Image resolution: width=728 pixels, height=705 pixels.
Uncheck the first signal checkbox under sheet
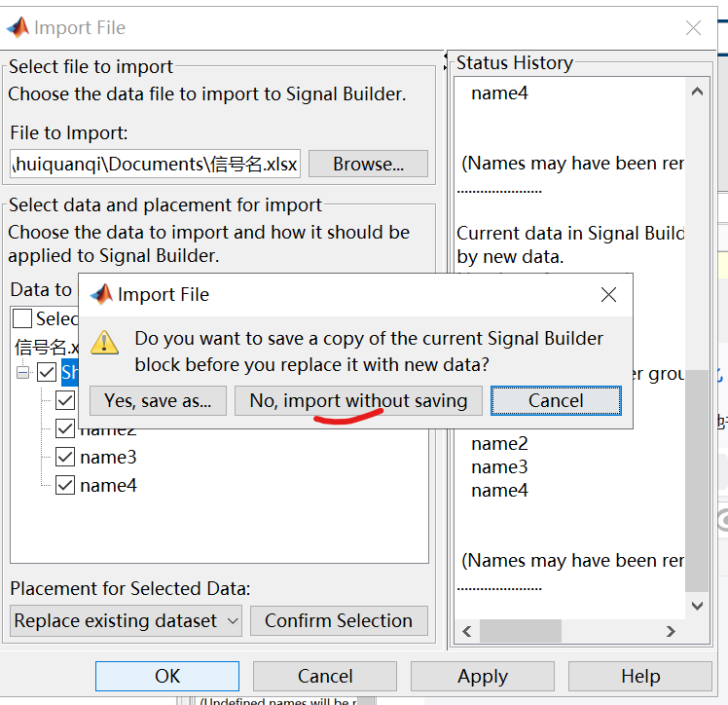click(x=65, y=400)
